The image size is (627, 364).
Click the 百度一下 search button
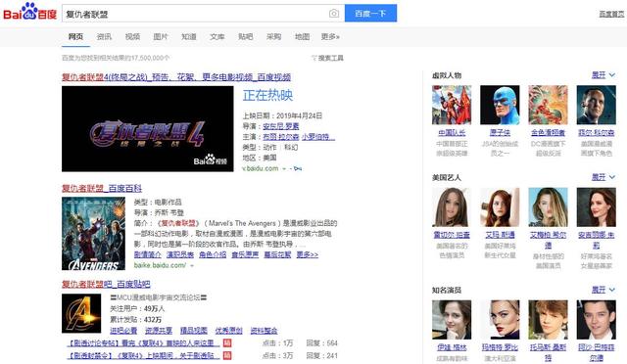pos(370,13)
